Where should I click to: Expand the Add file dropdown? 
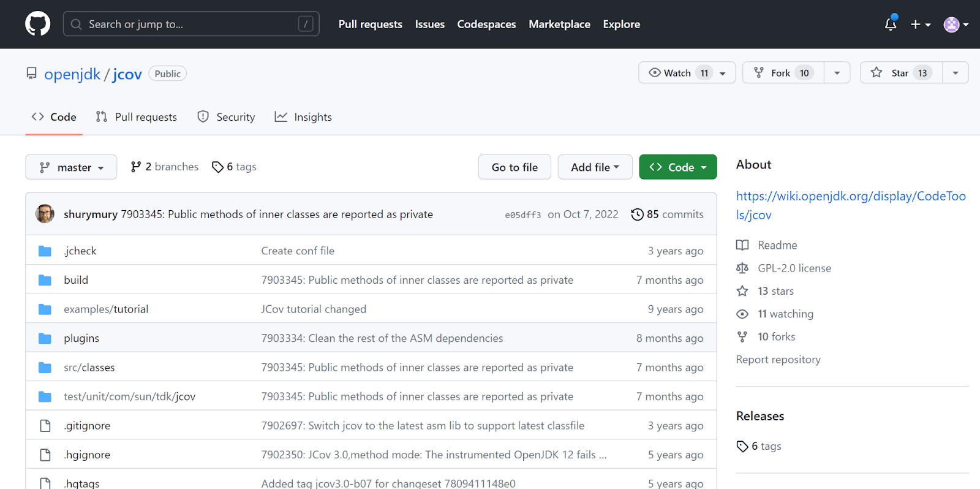(x=595, y=167)
